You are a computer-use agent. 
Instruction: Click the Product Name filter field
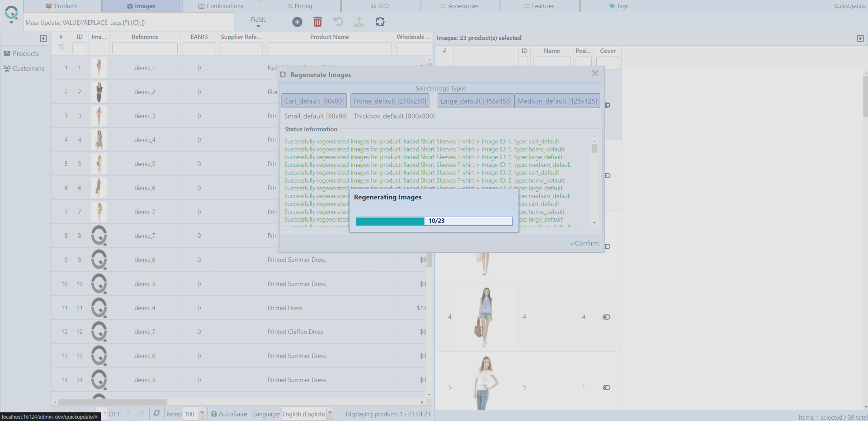point(329,48)
